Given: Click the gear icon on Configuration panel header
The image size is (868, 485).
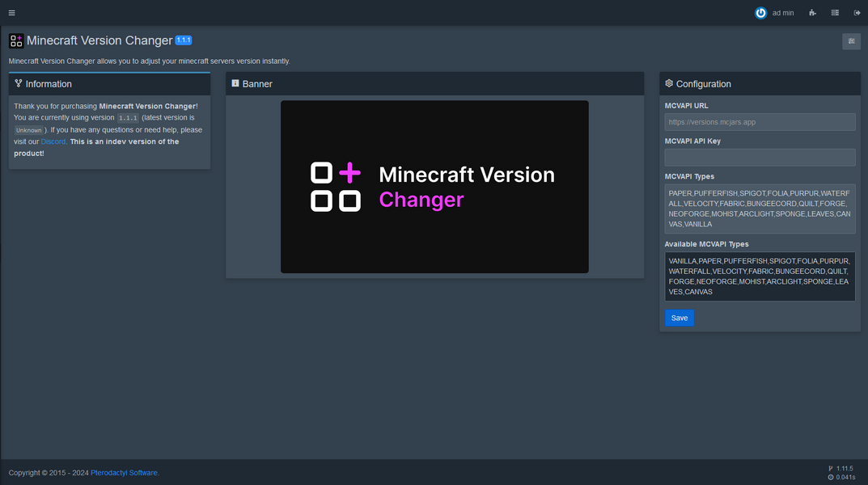Looking at the screenshot, I should click(x=668, y=83).
